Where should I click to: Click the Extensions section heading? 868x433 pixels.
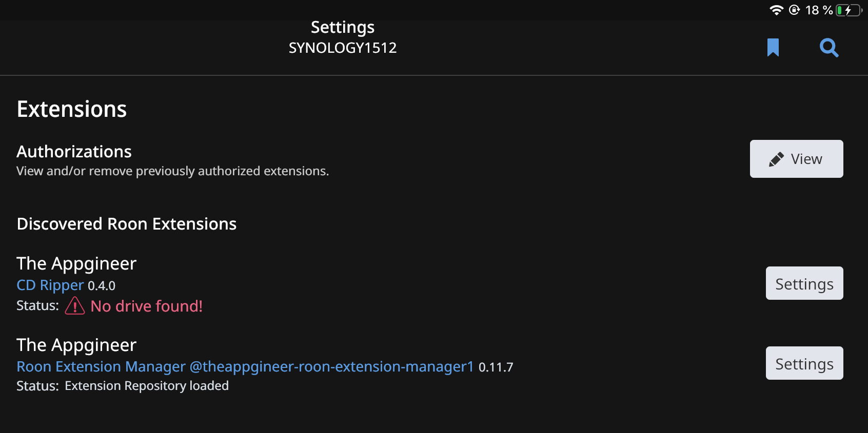pos(72,109)
